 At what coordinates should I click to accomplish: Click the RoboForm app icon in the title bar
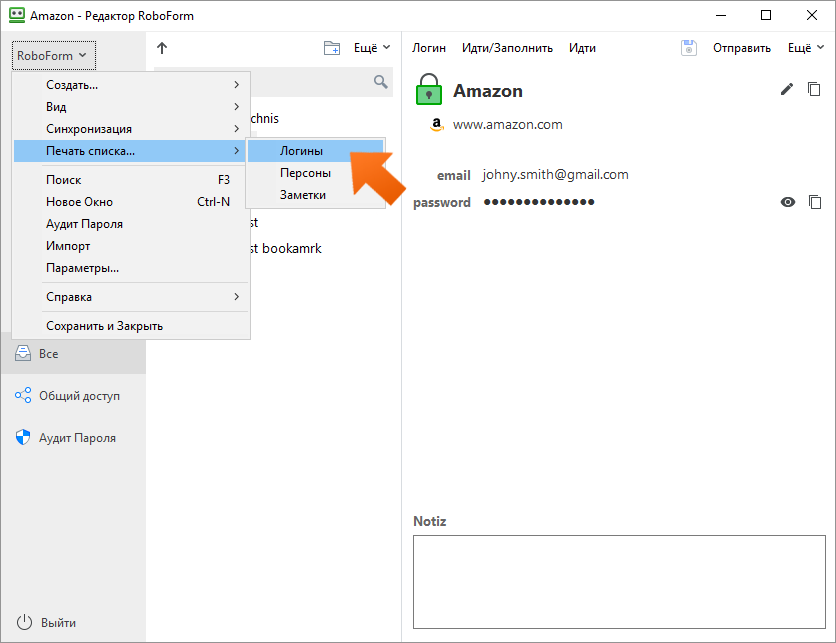(x=17, y=15)
